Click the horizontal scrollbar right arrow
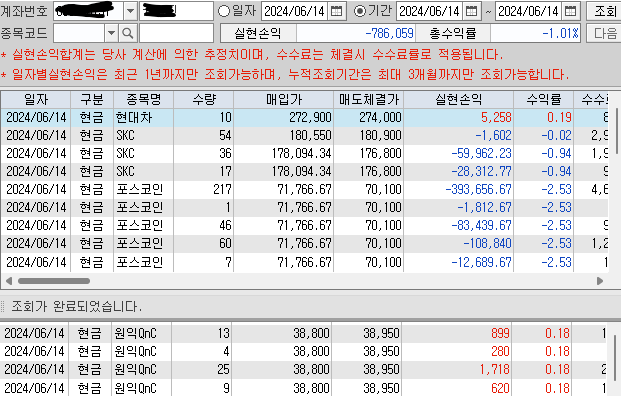 (x=600, y=281)
